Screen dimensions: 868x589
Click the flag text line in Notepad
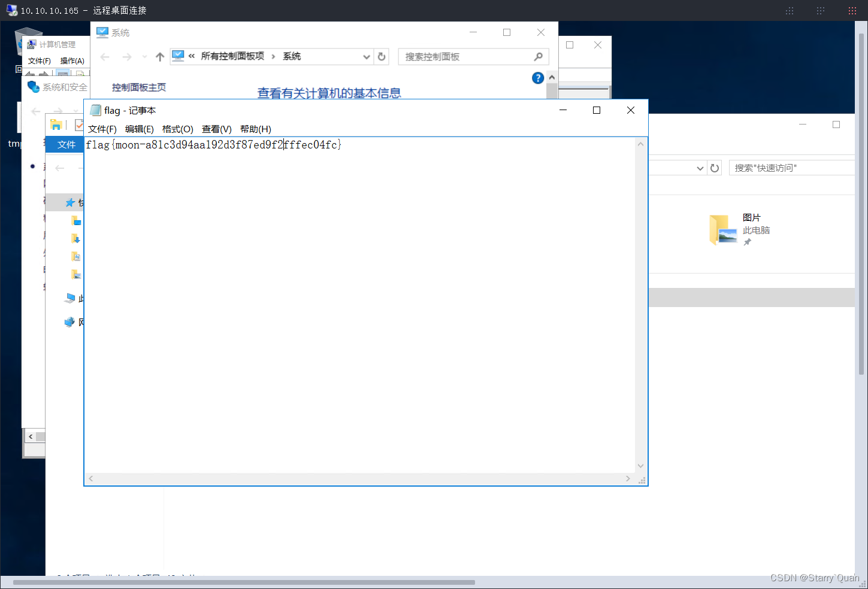coord(213,145)
